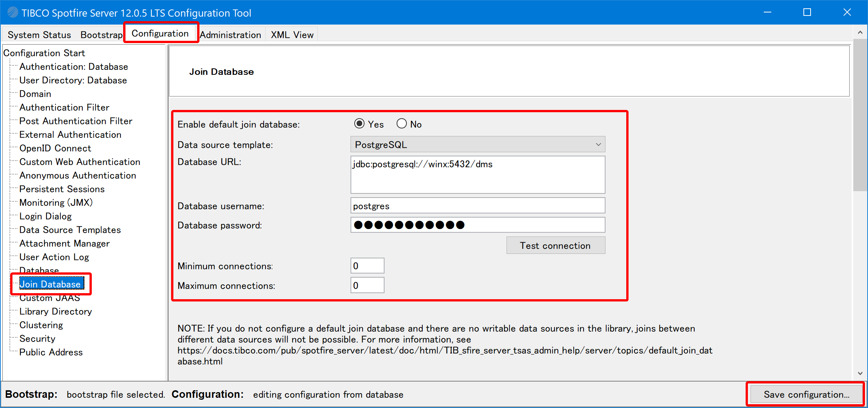Open the Administration tab
The height and width of the screenshot is (408, 868).
click(x=230, y=35)
